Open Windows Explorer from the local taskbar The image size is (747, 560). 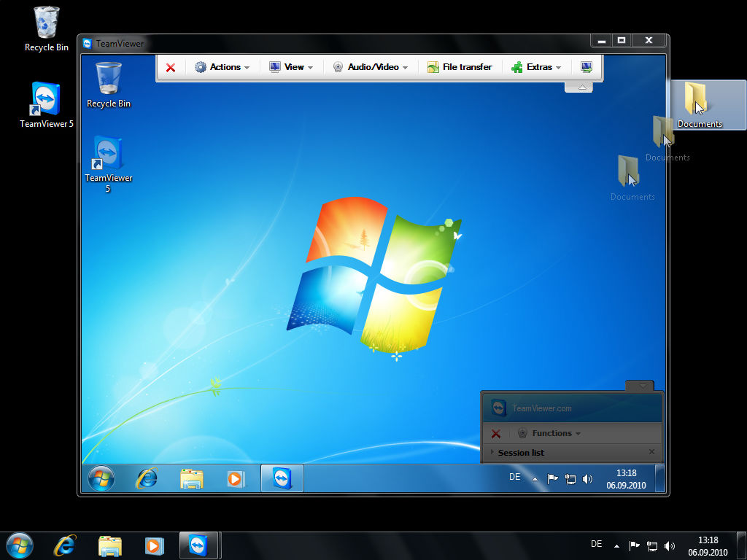coord(110,545)
